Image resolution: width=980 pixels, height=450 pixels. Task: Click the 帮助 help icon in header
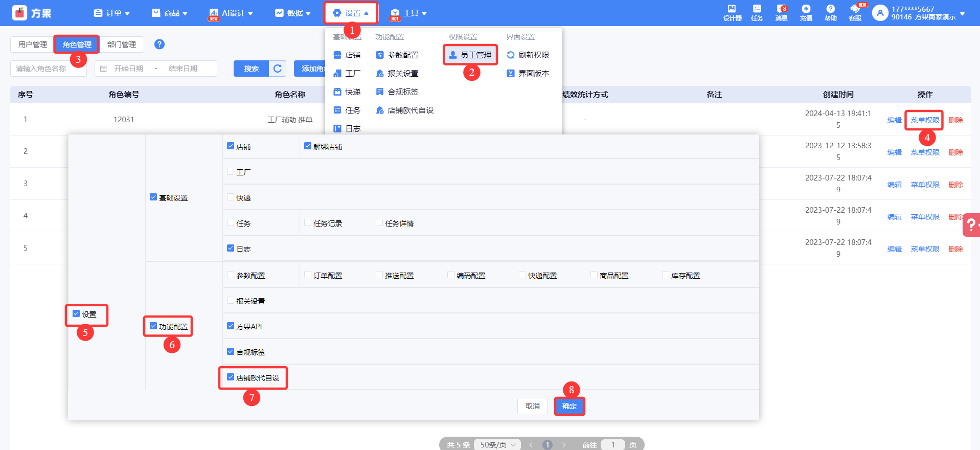(x=830, y=12)
